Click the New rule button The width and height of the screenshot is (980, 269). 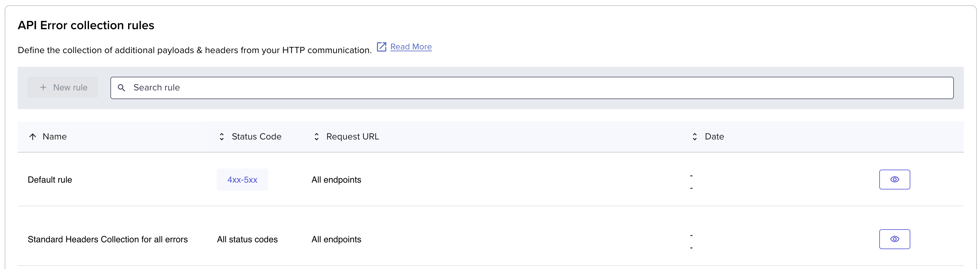coord(63,87)
